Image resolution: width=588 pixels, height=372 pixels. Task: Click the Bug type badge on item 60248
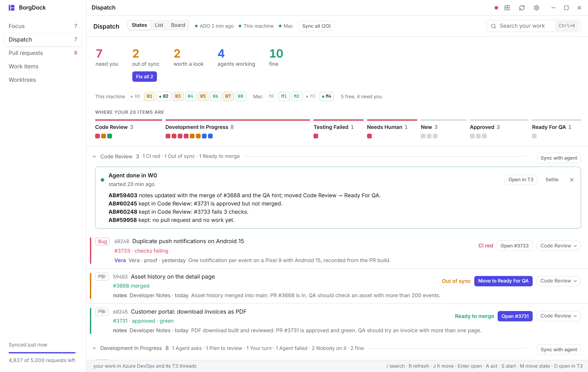tap(102, 241)
